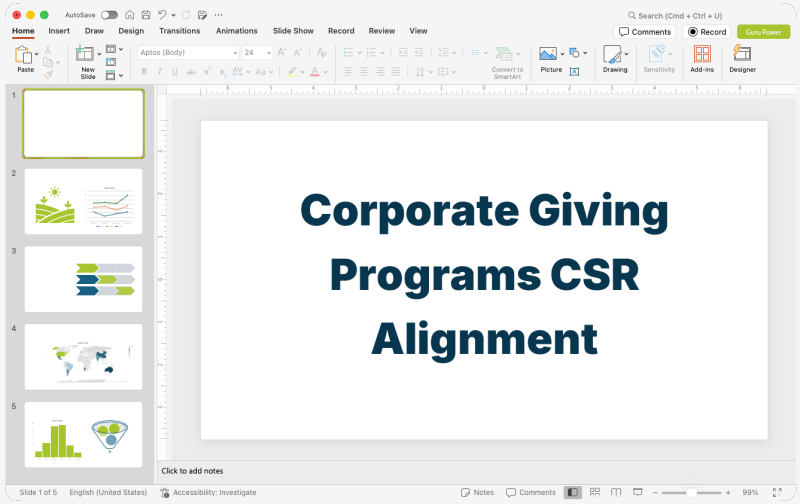Screen dimensions: 800x504
Task: Click the Home icon in title bar
Action: click(130, 15)
